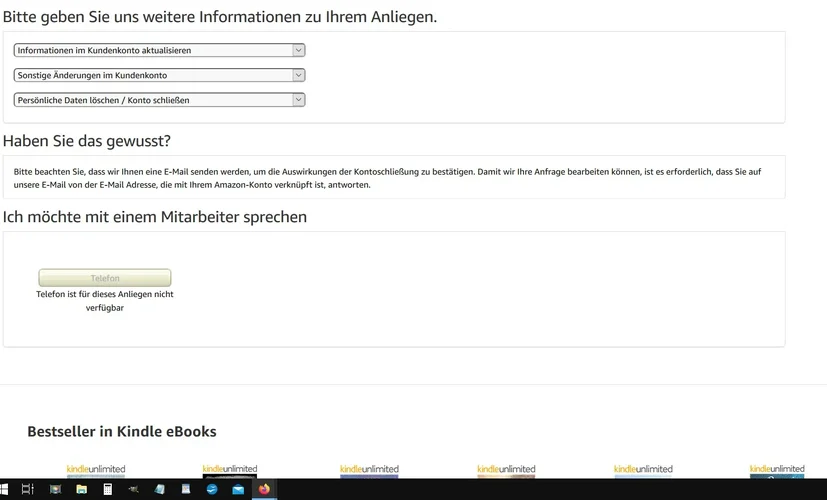This screenshot has width=827, height=500.
Task: Open the photo viewer icon next to Task View
Action: pos(55,489)
